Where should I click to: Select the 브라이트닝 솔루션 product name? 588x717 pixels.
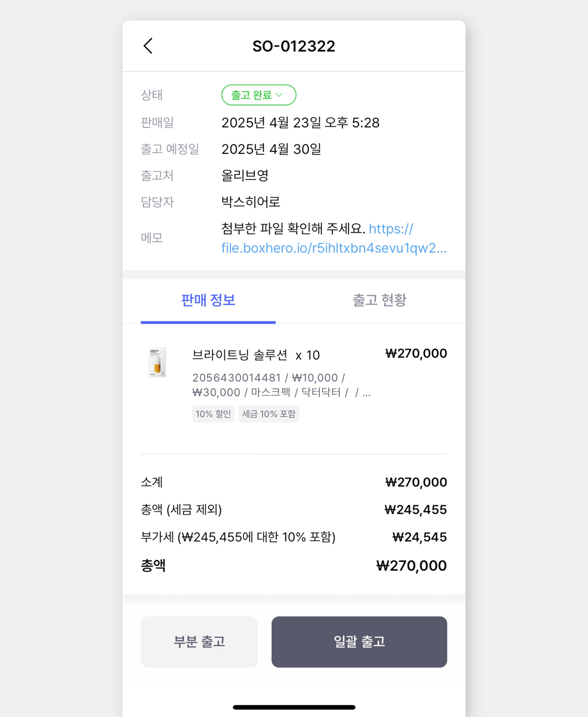tap(240, 355)
